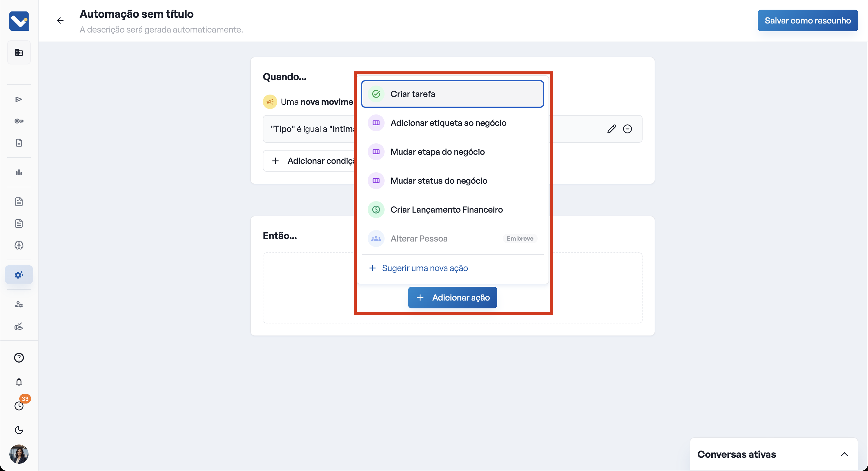The image size is (868, 471).
Task: Expand the Conversas ativas panel
Action: pyautogui.click(x=844, y=454)
